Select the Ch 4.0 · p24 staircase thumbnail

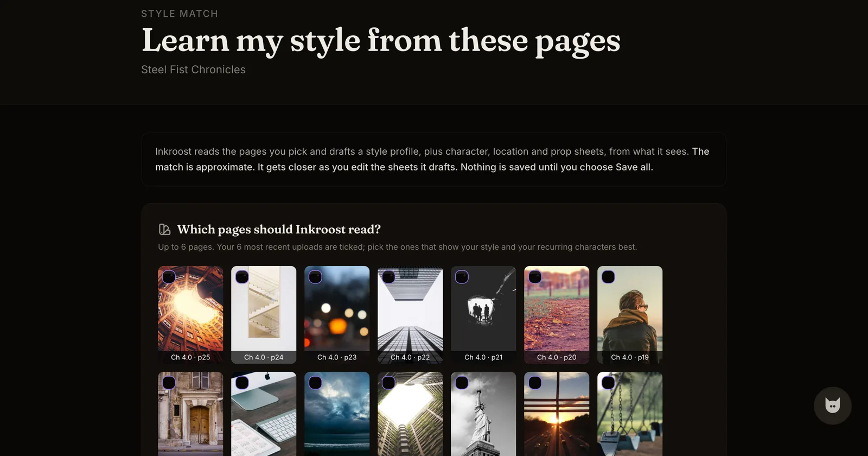[x=264, y=315]
